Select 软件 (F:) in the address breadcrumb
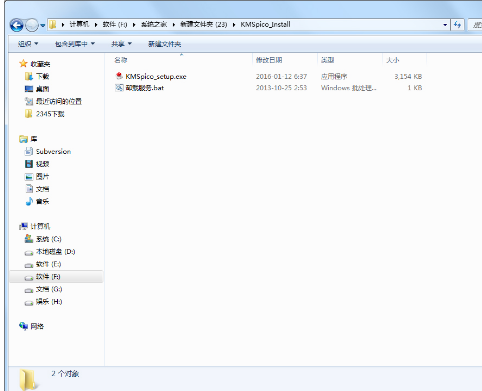Screen dimensions: 482x391 pos(115,24)
